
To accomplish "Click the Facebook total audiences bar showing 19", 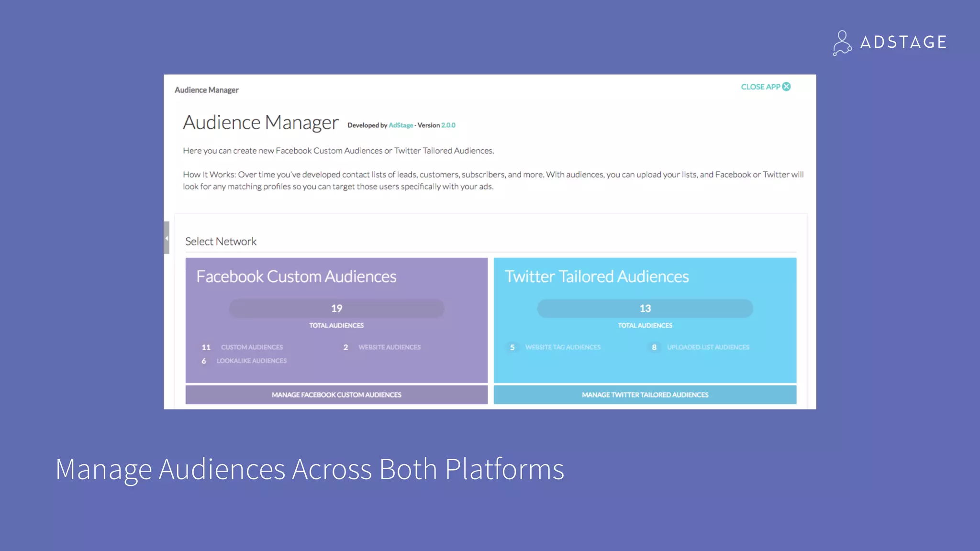I will pos(336,309).
